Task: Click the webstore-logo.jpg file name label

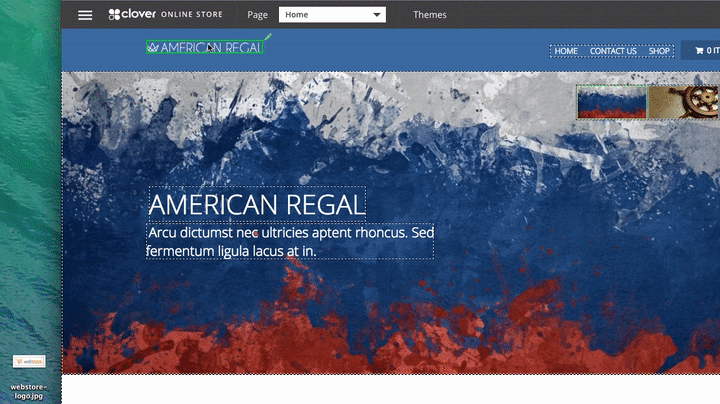Action: pos(27,390)
